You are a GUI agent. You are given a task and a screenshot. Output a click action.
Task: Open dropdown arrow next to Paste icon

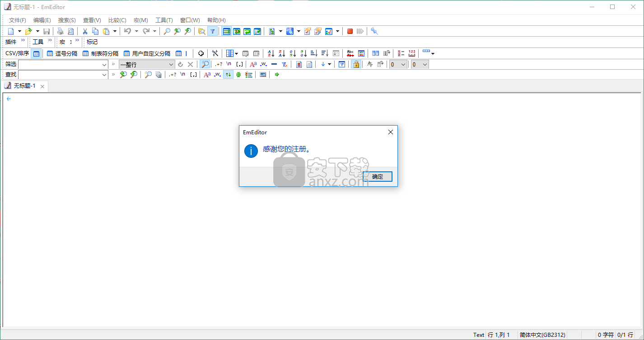tap(115, 31)
